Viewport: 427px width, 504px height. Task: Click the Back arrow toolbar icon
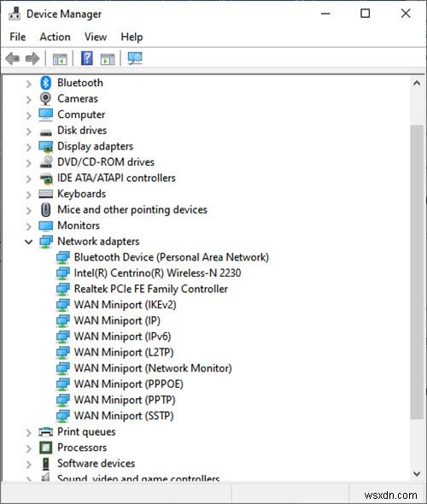tap(13, 58)
